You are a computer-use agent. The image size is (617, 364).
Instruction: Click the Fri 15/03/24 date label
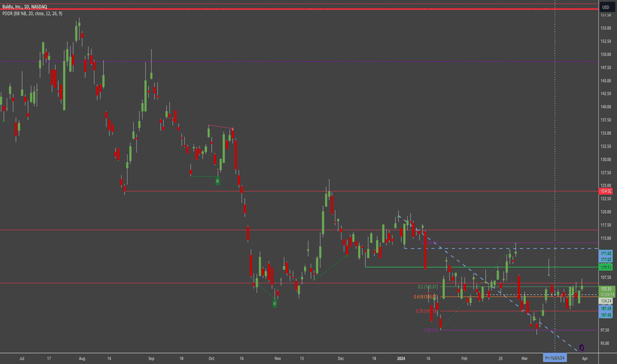[555, 357]
